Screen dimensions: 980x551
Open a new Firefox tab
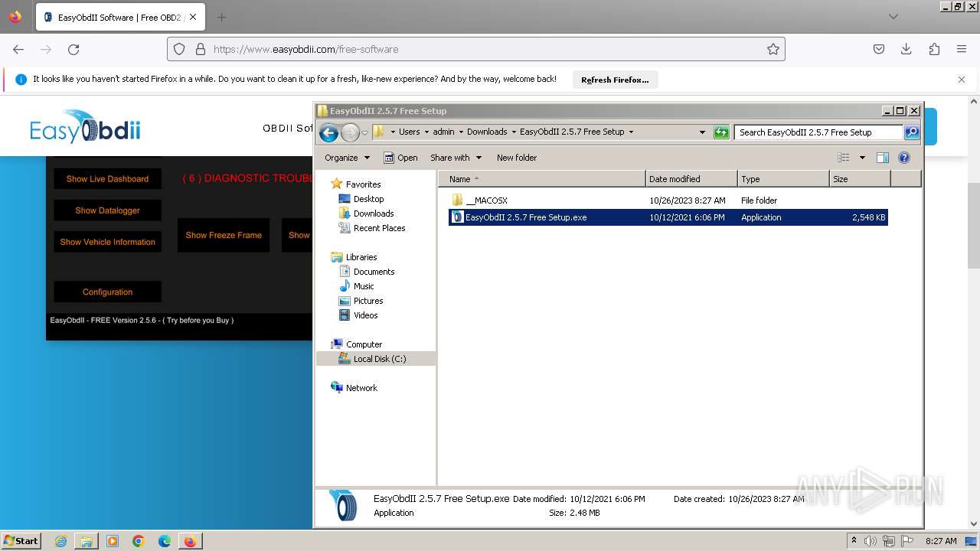pos(221,17)
